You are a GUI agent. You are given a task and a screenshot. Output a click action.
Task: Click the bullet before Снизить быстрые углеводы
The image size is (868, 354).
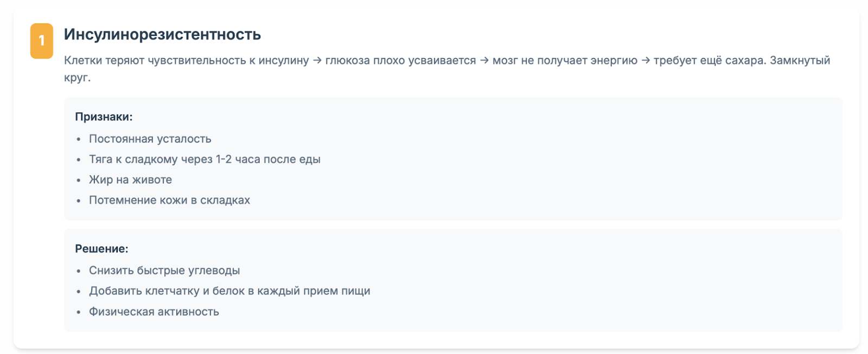click(79, 271)
